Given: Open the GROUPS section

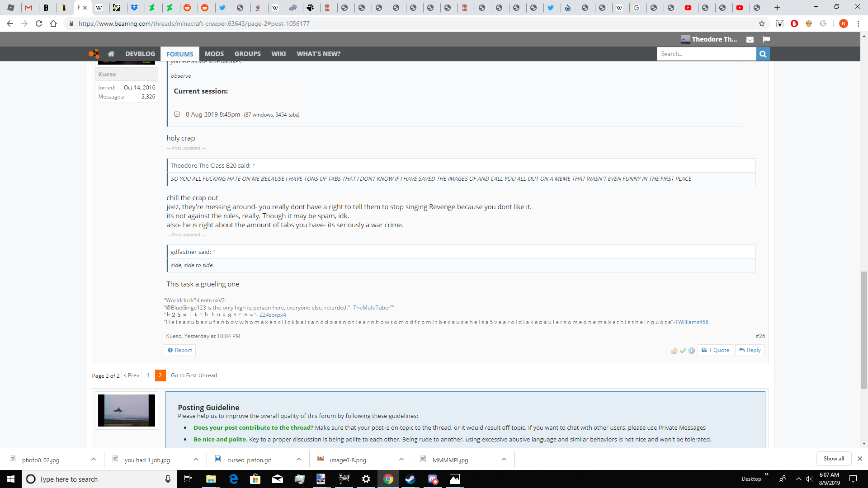Looking at the screenshot, I should pos(247,54).
